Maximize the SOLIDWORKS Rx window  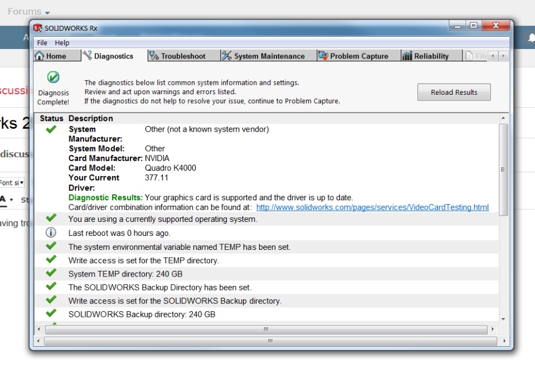pos(474,26)
